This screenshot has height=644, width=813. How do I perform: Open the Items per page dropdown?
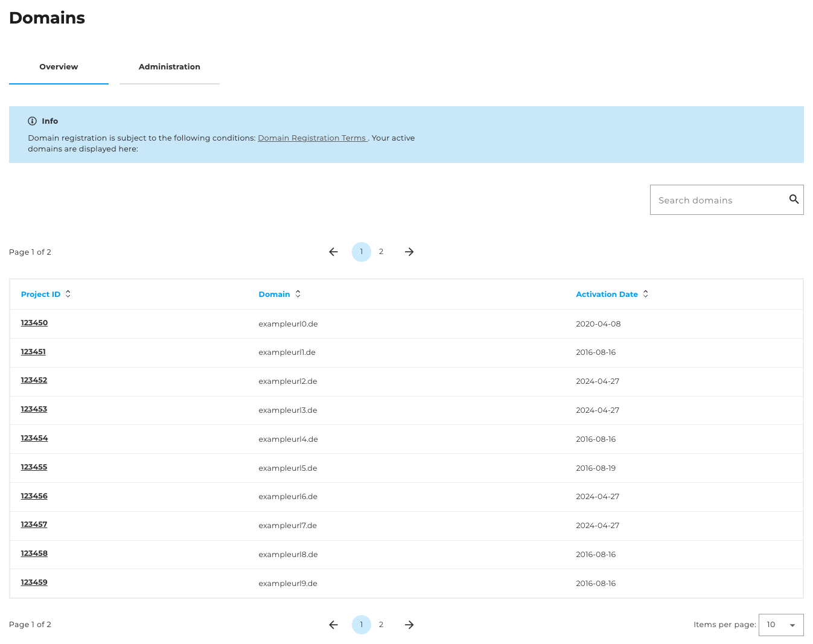(780, 625)
